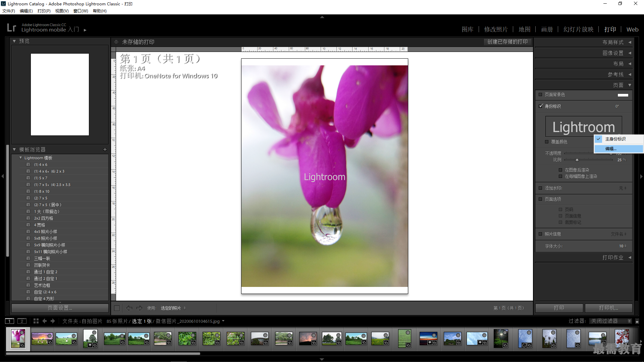Enable 覆盖颜色 checkbox
Viewport: 644px width, 362px height.
pos(547,142)
